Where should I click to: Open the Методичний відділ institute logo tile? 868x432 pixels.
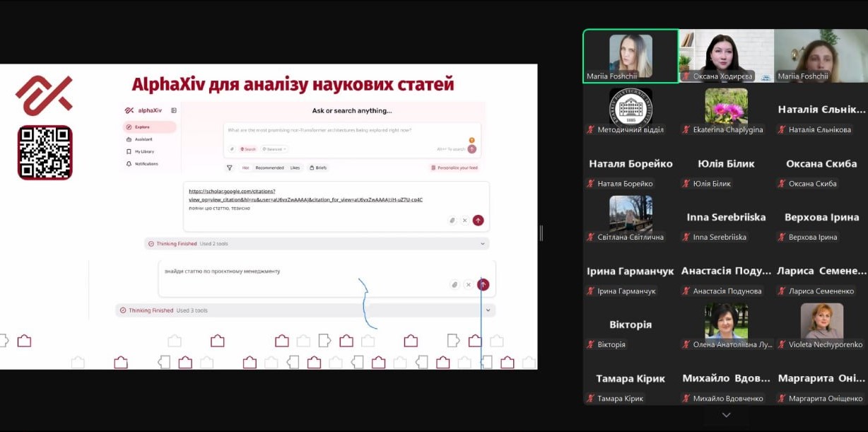tap(631, 106)
